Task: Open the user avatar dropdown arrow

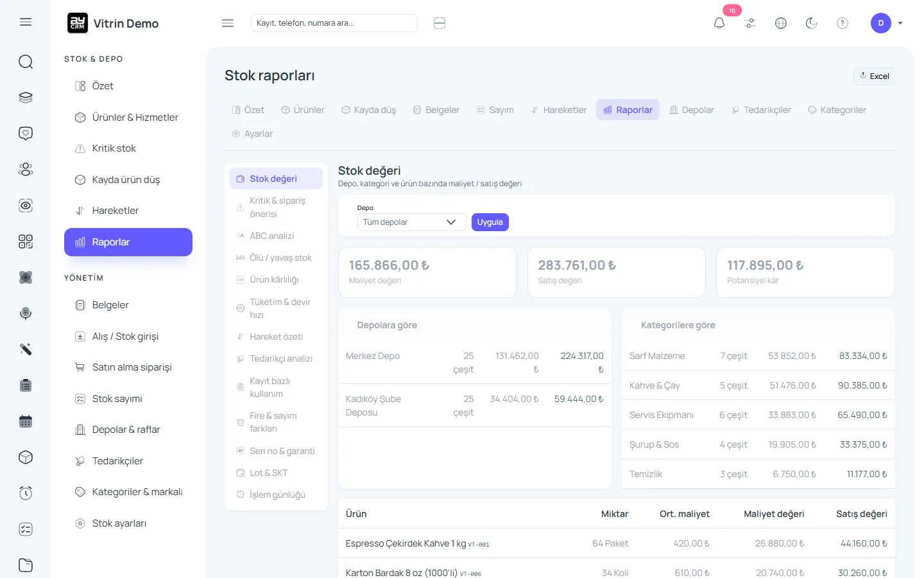Action: [x=900, y=23]
